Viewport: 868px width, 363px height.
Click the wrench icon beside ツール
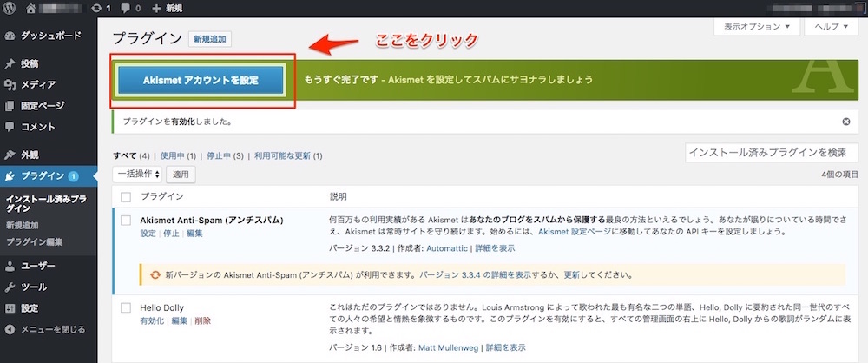10,287
